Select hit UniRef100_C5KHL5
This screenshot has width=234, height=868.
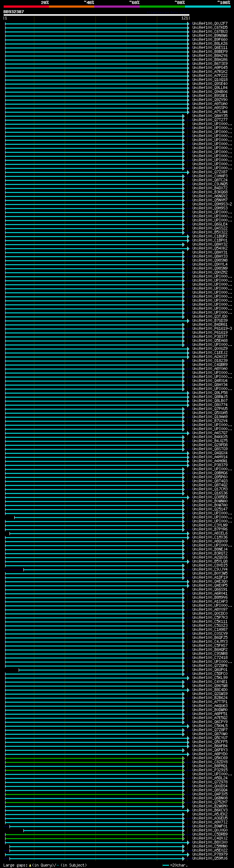[210, 726]
